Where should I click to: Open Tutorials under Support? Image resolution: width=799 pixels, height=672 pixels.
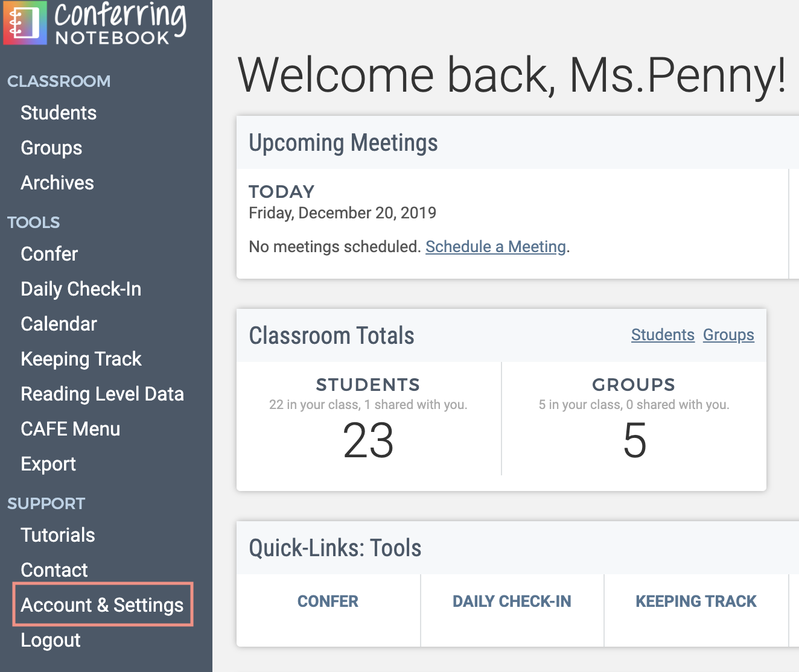tap(58, 535)
